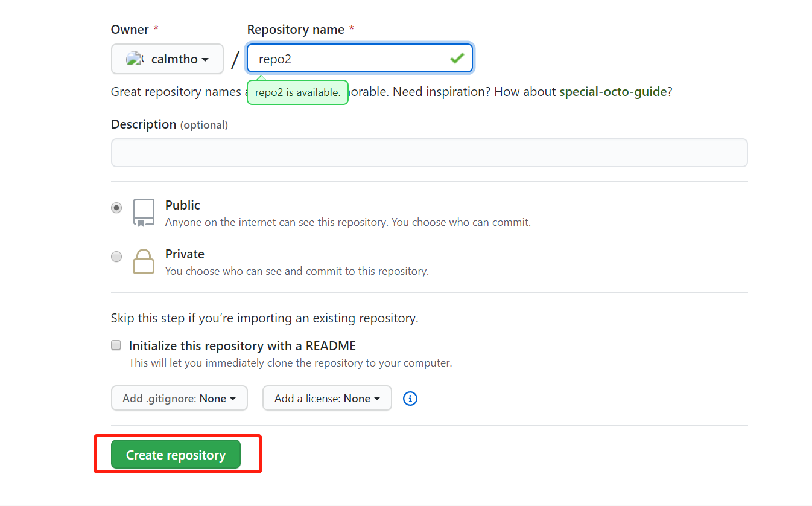Click the Public repository book icon
812x506 pixels.
(144, 213)
